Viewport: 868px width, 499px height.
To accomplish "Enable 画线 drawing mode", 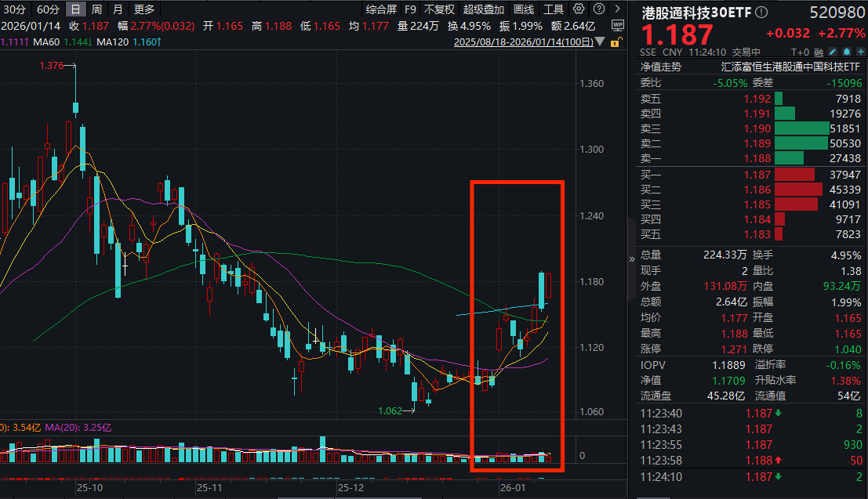I will tap(522, 7).
